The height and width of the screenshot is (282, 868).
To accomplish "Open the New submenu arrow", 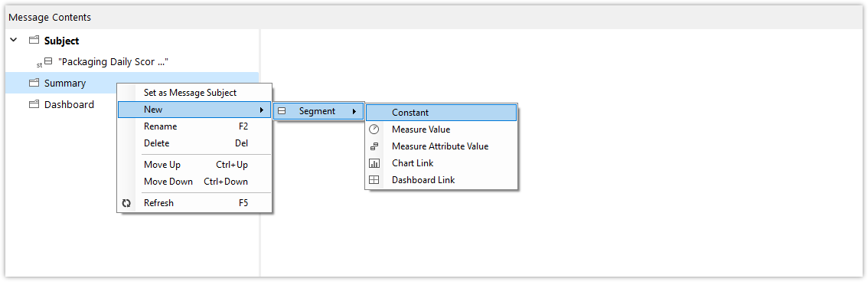I will [261, 110].
